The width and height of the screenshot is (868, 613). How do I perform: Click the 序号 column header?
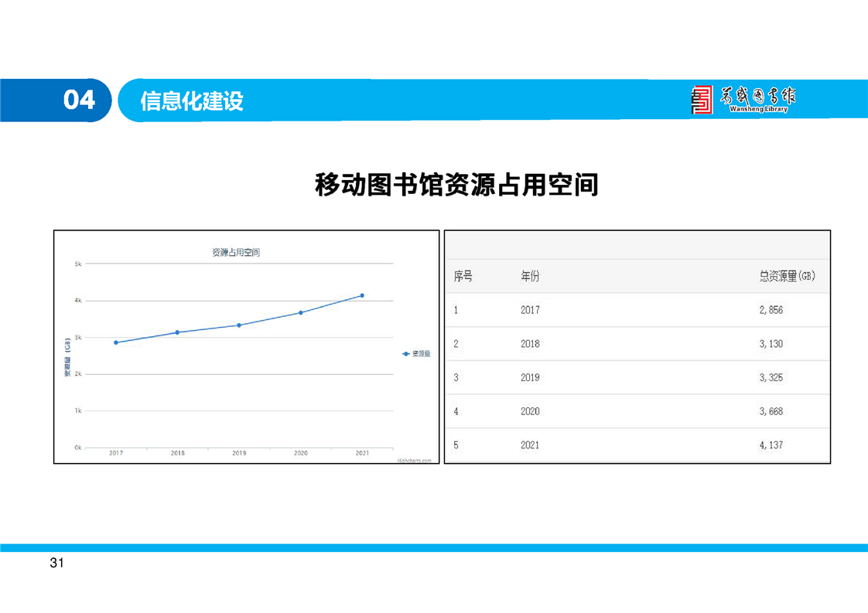463,276
